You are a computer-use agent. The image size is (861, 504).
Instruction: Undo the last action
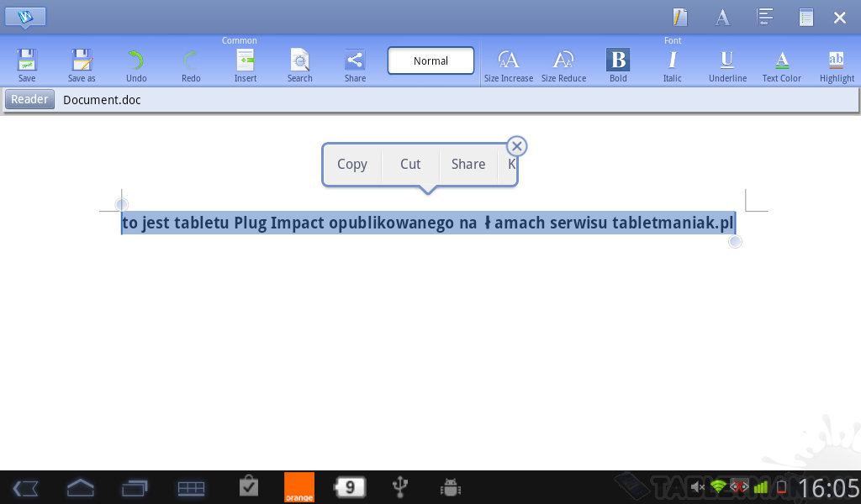(x=136, y=64)
